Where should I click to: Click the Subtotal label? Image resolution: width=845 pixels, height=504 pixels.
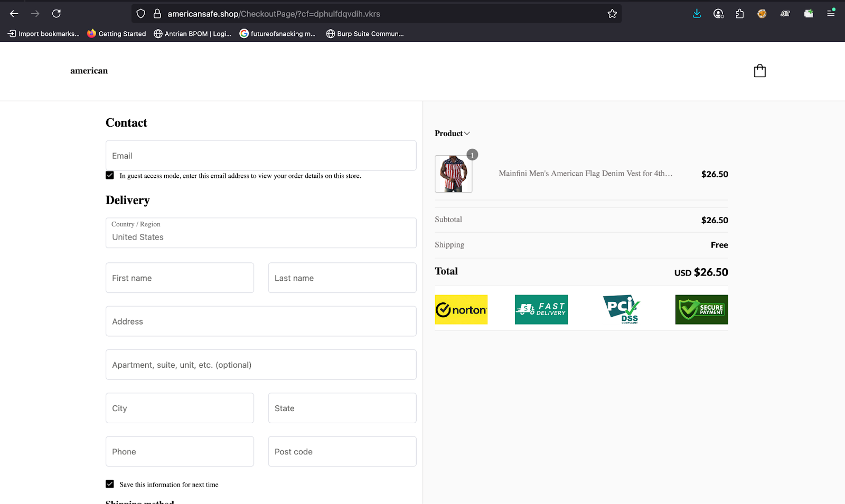[448, 220]
